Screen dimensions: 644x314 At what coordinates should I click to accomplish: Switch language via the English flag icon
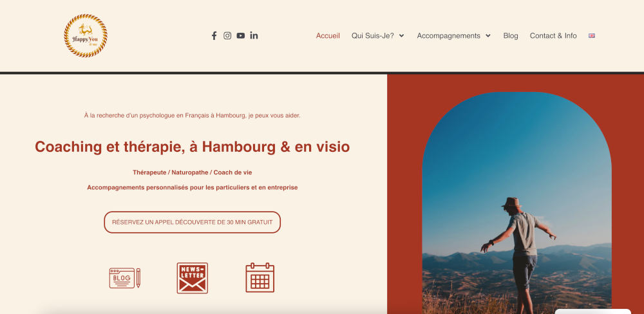tap(592, 35)
